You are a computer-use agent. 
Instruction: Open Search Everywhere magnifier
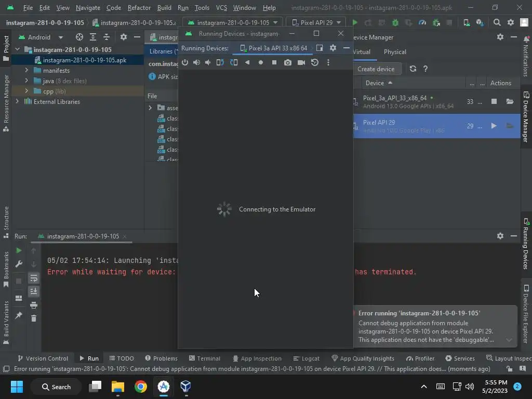pyautogui.click(x=497, y=22)
